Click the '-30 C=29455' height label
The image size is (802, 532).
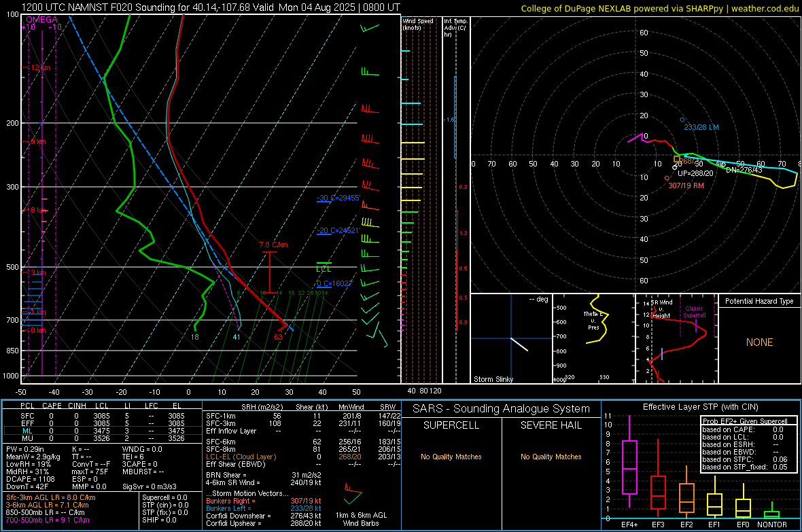pos(338,198)
